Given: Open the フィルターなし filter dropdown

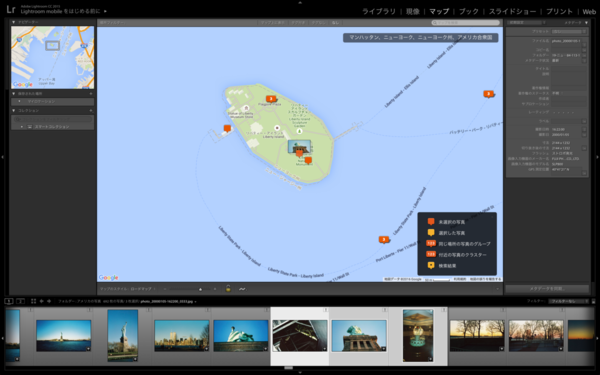Looking at the screenshot, I should [x=569, y=301].
